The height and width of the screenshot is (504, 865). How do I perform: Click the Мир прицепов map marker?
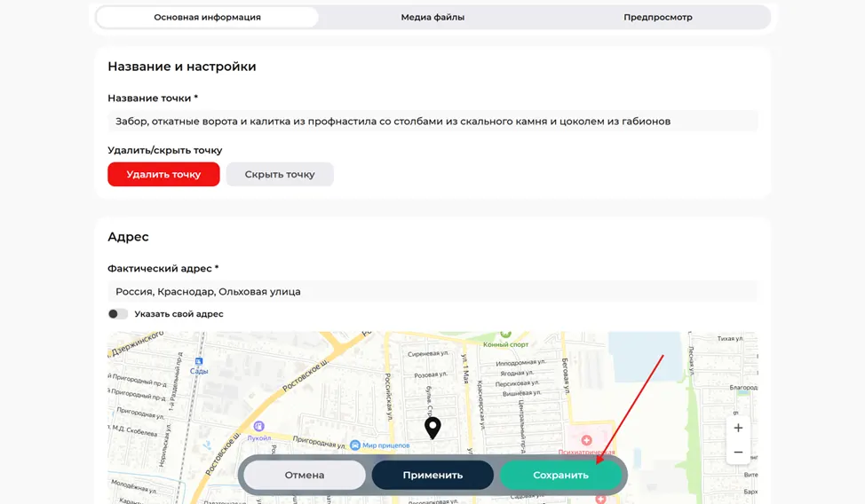pos(355,445)
